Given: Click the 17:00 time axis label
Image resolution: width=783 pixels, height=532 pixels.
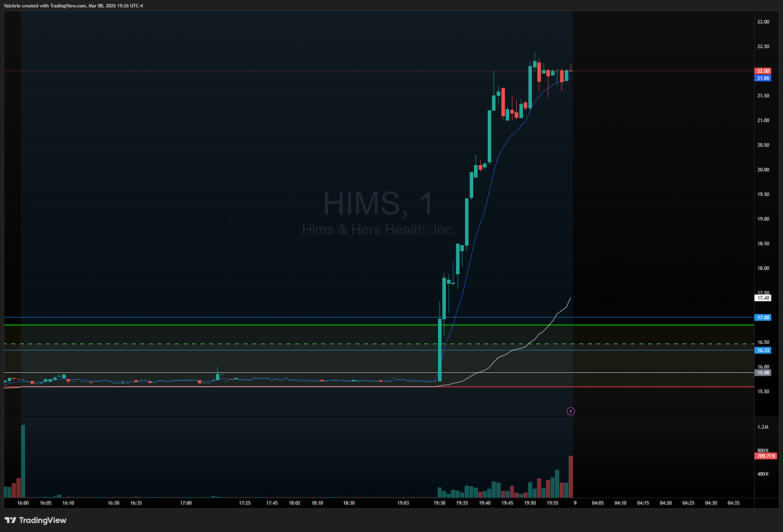Looking at the screenshot, I should click(x=186, y=503).
